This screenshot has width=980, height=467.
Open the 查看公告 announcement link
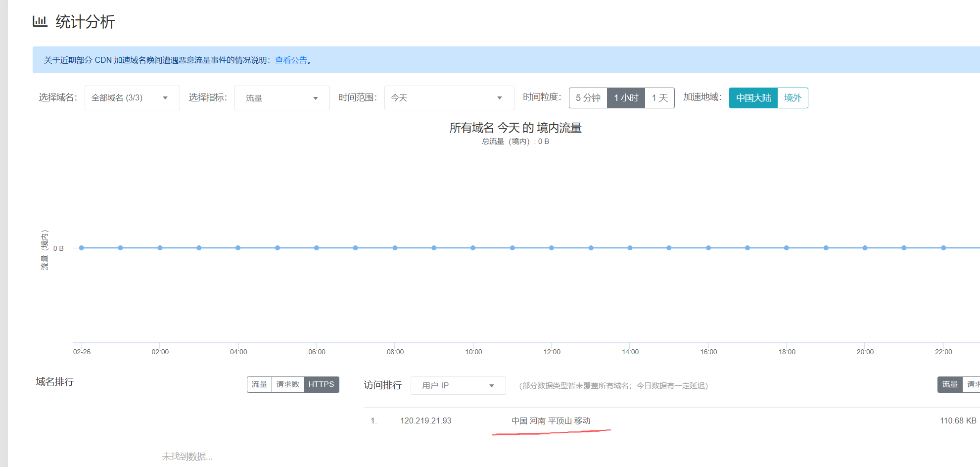(x=291, y=60)
